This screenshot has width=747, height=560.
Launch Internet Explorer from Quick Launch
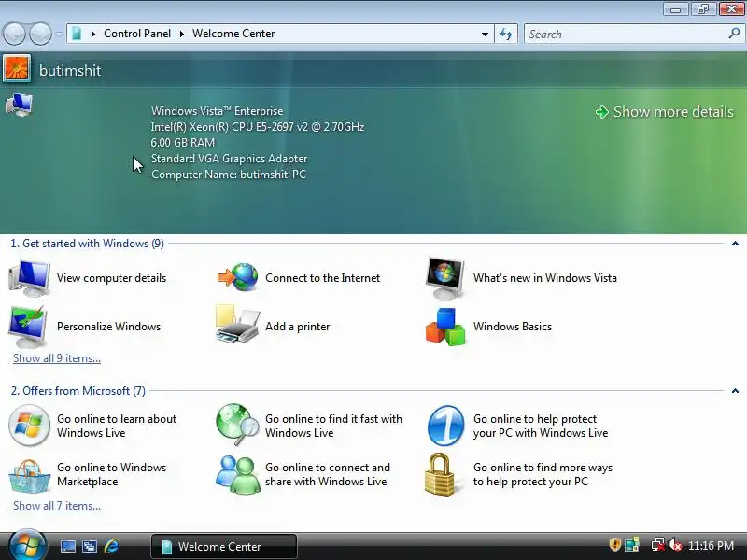pos(111,546)
